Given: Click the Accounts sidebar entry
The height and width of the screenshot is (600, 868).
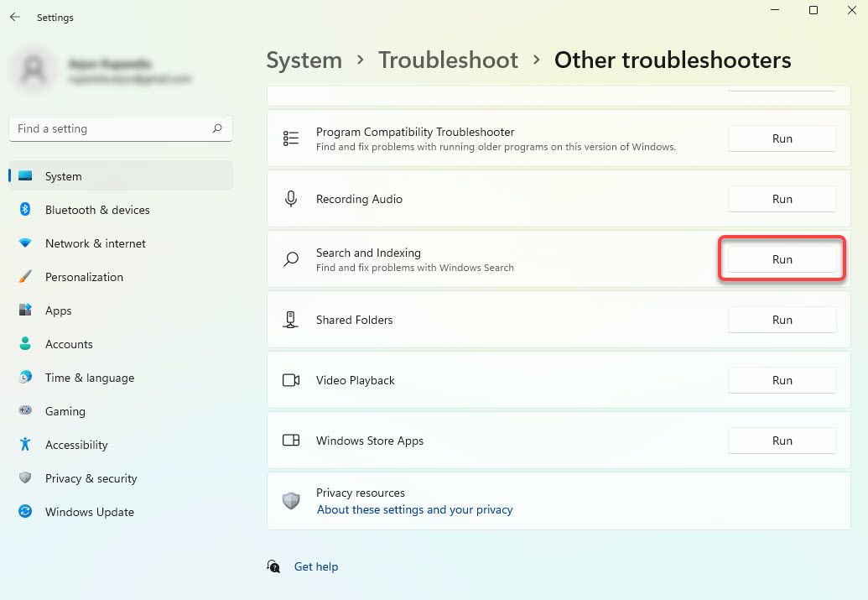Looking at the screenshot, I should [69, 344].
